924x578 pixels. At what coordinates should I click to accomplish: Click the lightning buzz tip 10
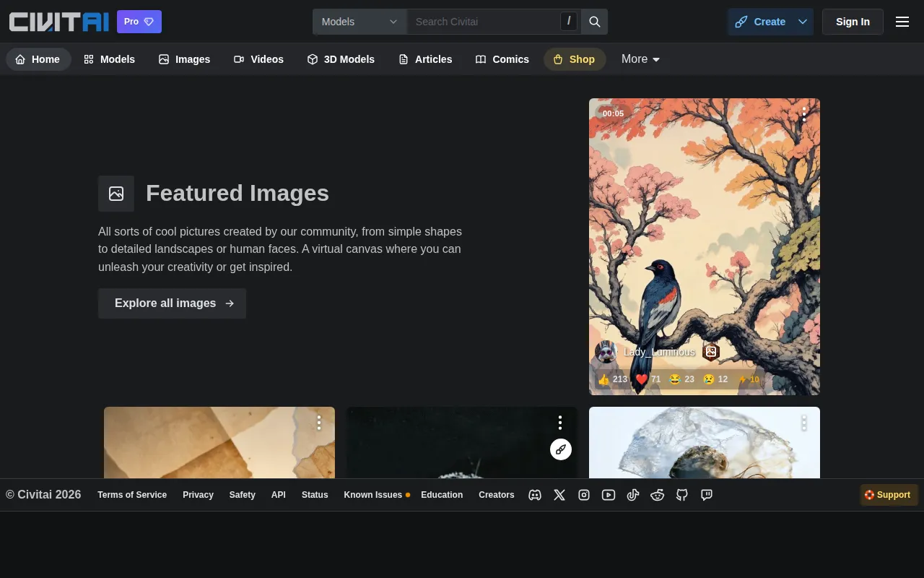pos(749,379)
